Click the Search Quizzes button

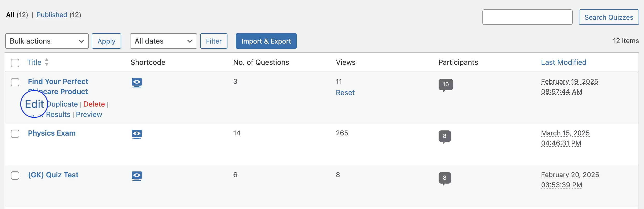[x=609, y=17]
